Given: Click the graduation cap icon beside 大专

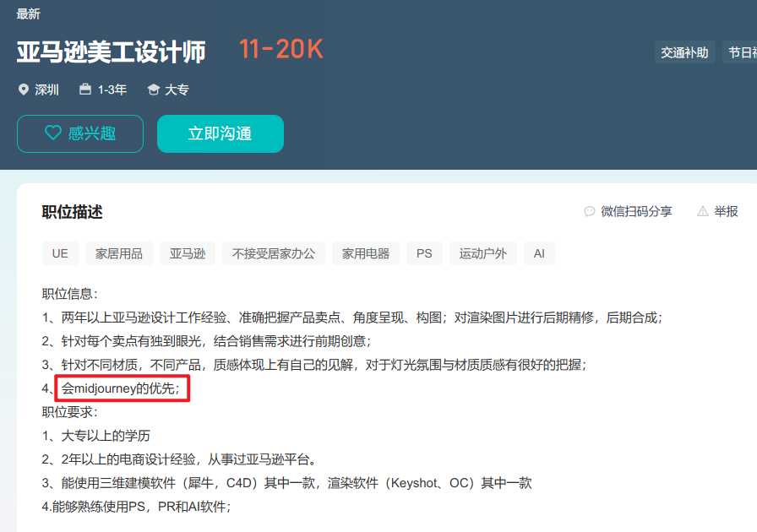Looking at the screenshot, I should tap(154, 90).
